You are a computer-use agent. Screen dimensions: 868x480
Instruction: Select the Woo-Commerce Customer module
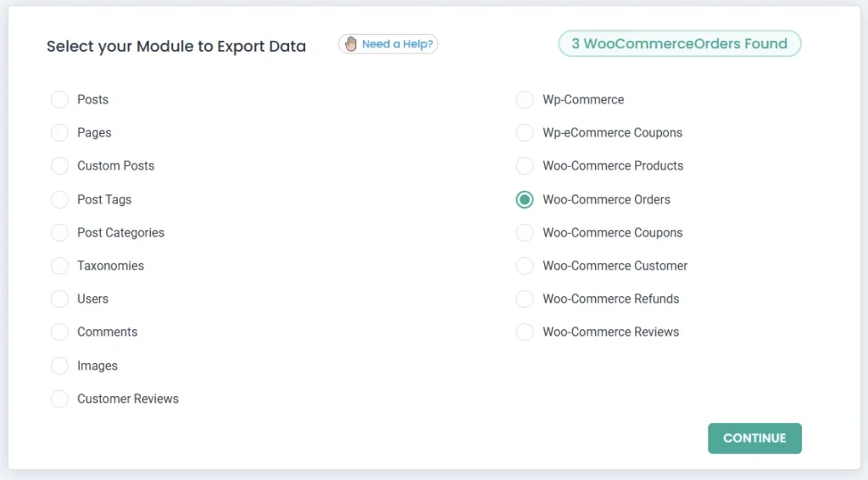525,266
